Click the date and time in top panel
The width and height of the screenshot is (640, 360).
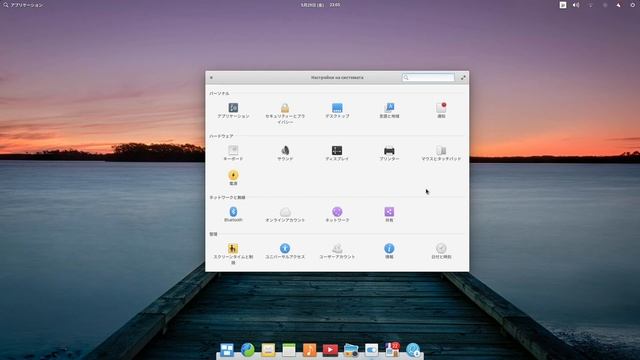point(320,5)
